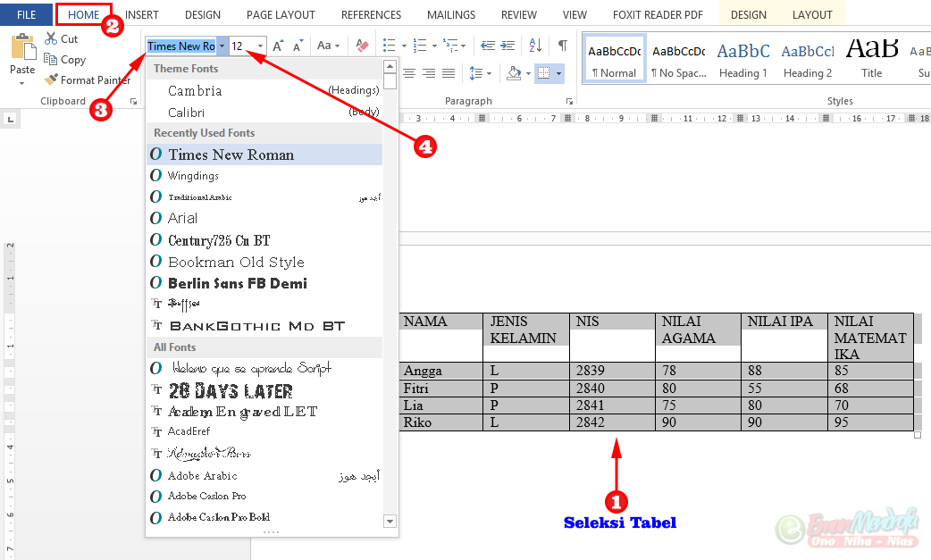Pick Bookman Old Style font
The width and height of the screenshot is (931, 560).
[x=264, y=262]
